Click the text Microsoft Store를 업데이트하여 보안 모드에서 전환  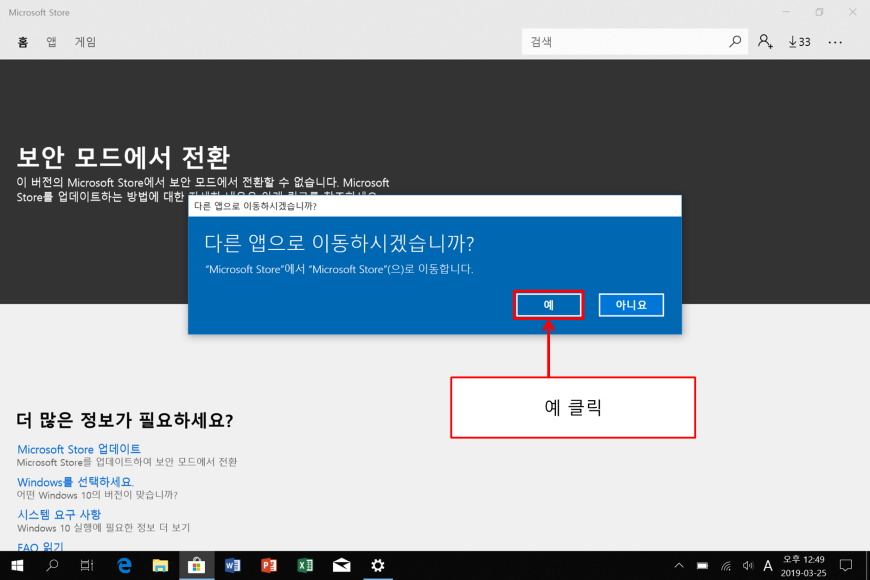(127, 462)
